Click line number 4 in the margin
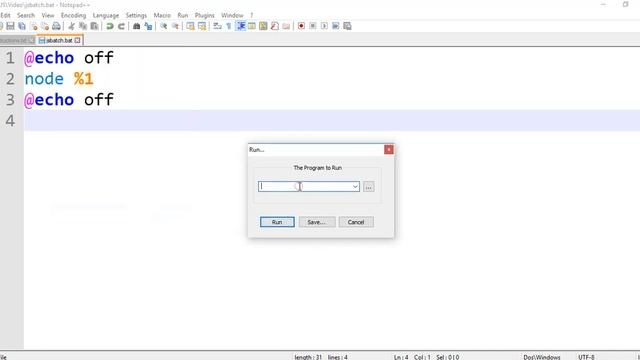640x360 pixels. point(10,120)
